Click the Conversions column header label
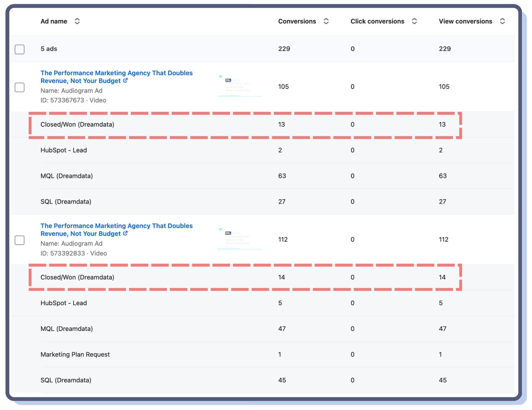Screen dimensions: 532x410 [x=297, y=21]
